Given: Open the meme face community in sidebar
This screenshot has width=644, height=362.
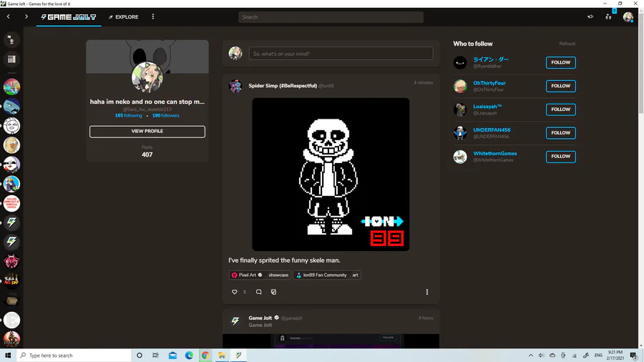Looking at the screenshot, I should (11, 126).
